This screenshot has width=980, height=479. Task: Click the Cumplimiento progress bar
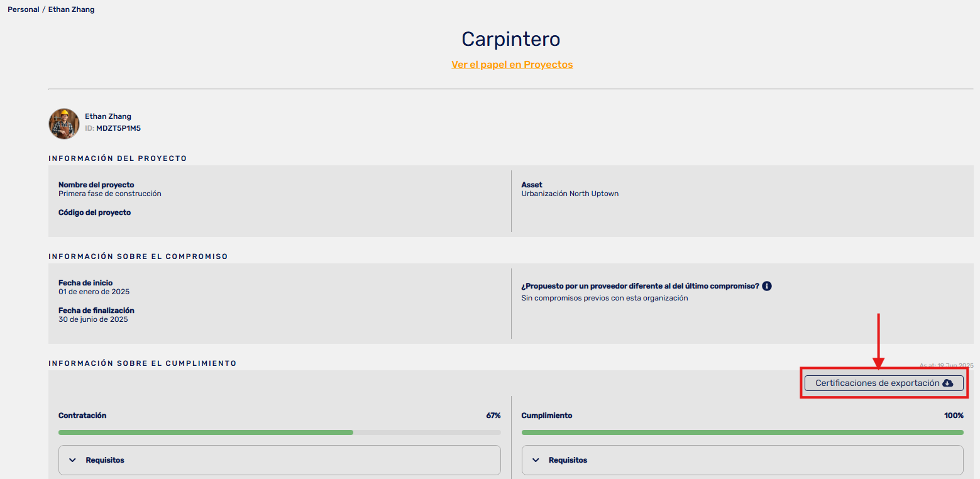742,432
